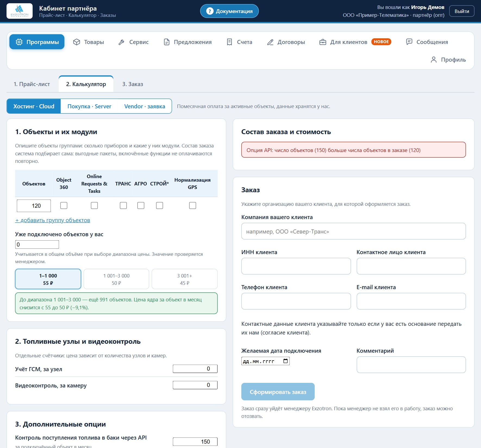Click the question mark icon in Документация
Viewport: 481px width, 448px height.
coord(210,11)
